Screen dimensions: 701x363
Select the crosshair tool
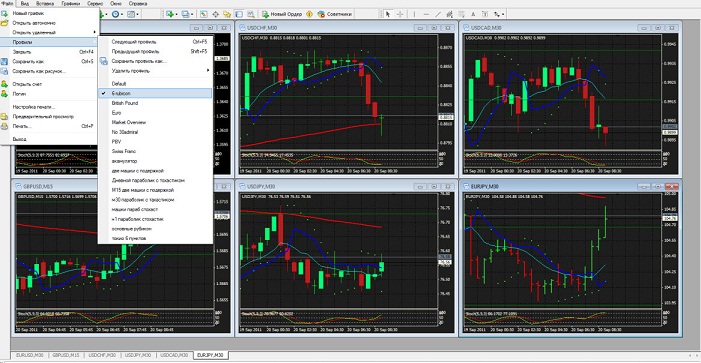click(400, 14)
